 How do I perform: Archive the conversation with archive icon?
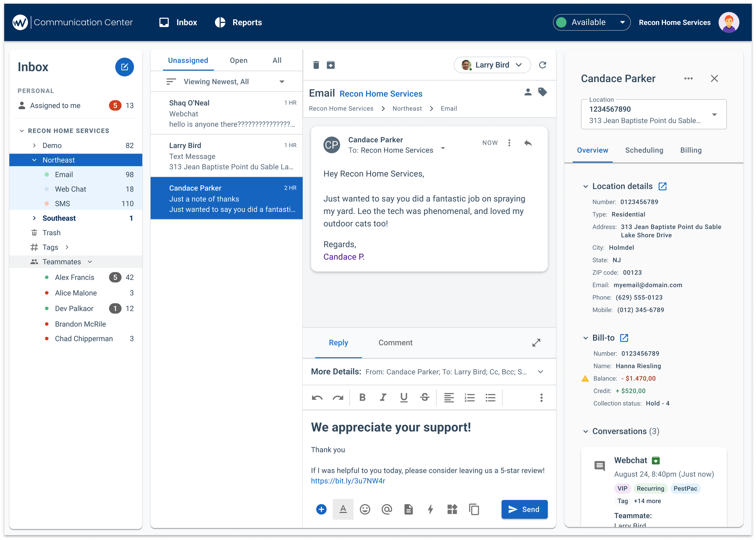point(331,65)
